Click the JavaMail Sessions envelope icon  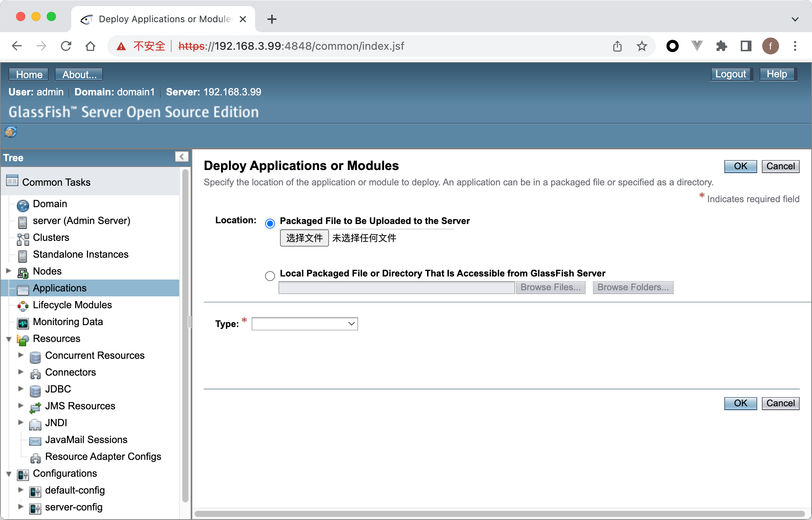tap(35, 441)
